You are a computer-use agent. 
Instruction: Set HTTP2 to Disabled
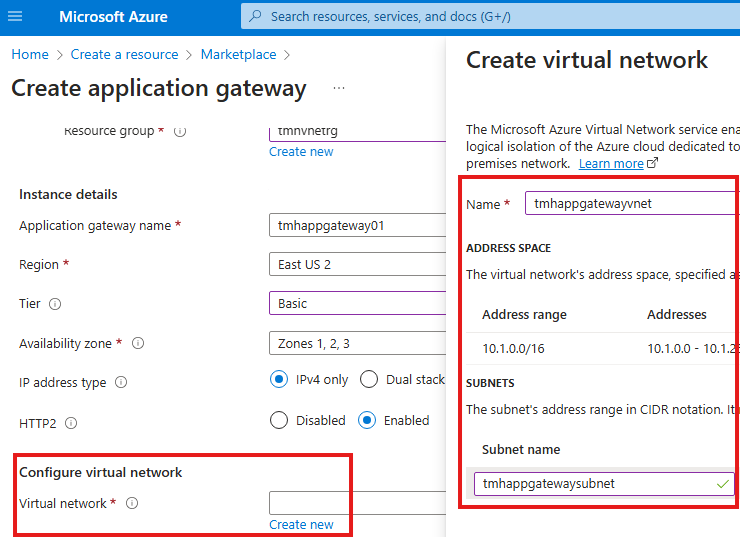pyautogui.click(x=279, y=420)
